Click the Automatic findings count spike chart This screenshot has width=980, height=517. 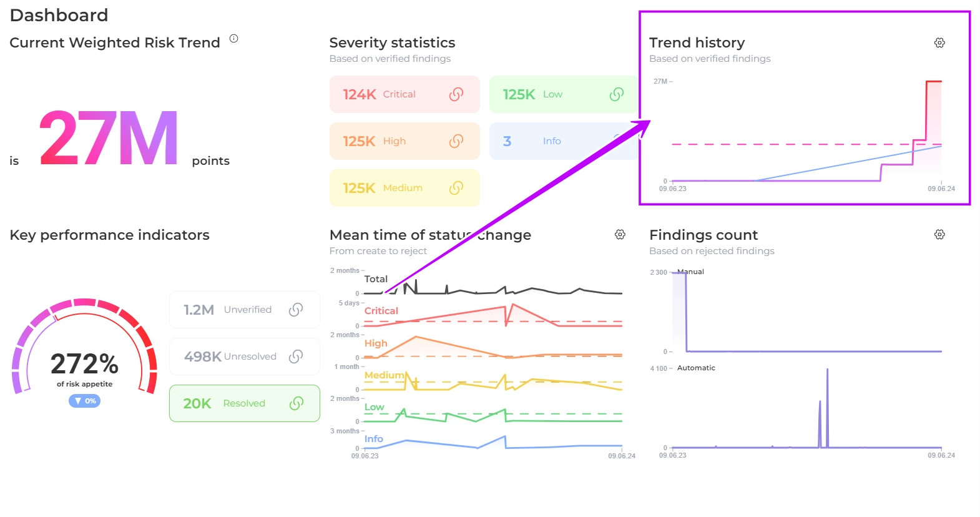(805, 412)
